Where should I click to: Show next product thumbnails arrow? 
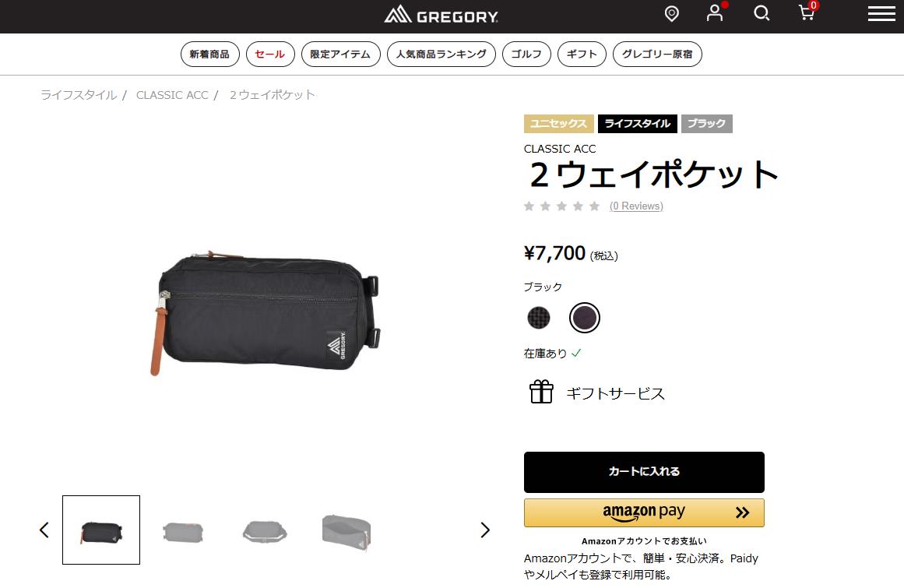click(485, 530)
